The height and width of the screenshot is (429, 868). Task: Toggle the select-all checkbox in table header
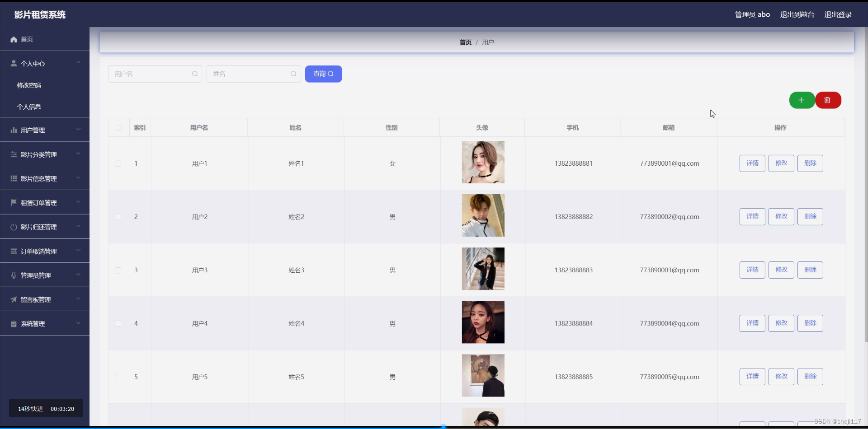tap(118, 127)
